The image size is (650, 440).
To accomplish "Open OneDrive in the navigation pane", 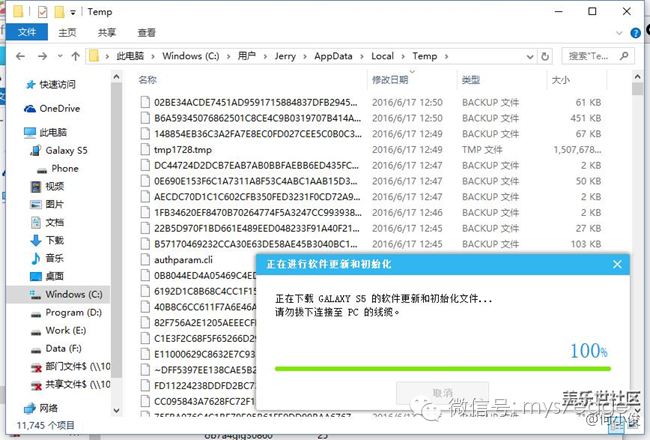I will pos(52,109).
